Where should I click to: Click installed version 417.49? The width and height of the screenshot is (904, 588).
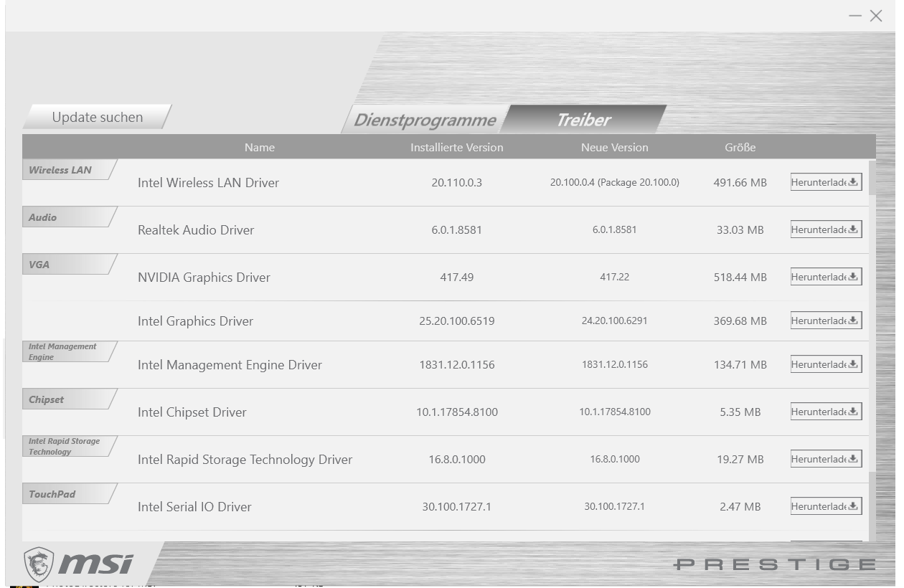[456, 278]
